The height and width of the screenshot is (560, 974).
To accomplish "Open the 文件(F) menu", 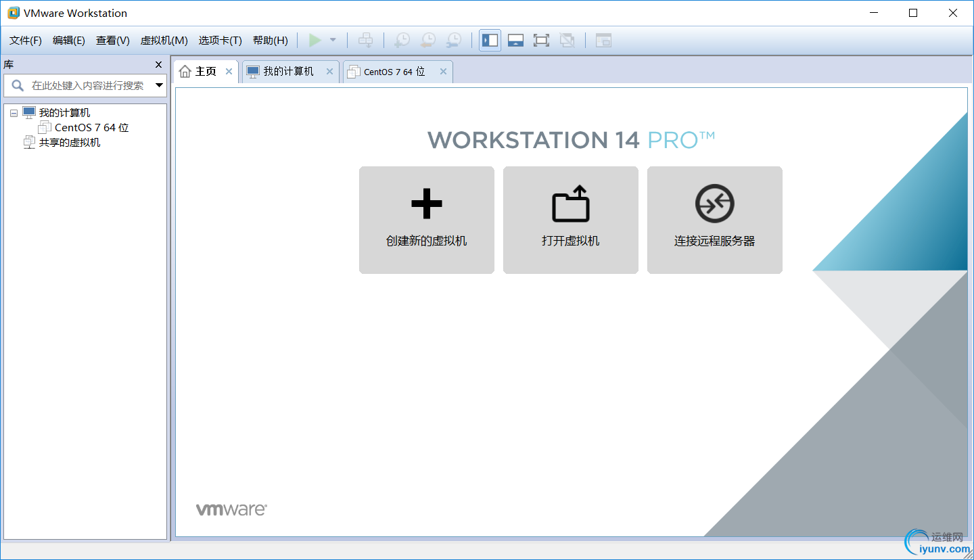I will [26, 41].
